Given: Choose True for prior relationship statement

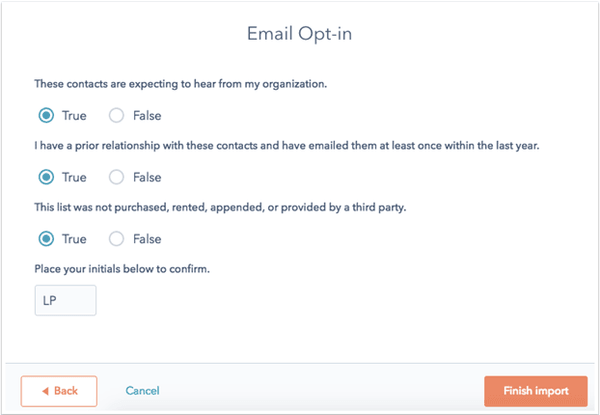Looking at the screenshot, I should [45, 177].
